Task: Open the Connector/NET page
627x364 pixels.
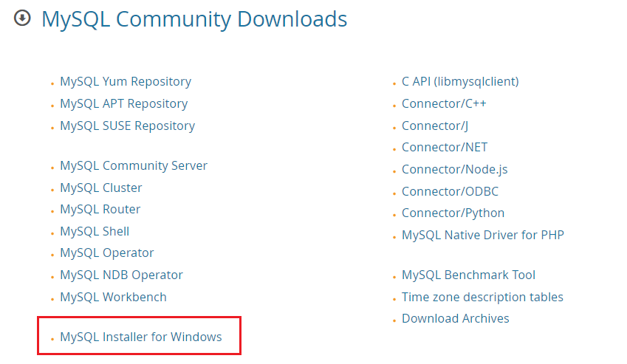Action: [445, 148]
